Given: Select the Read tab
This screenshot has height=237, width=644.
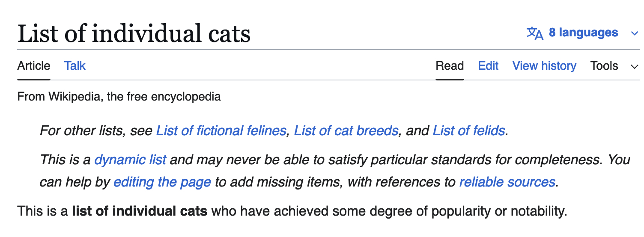Looking at the screenshot, I should click(x=450, y=66).
